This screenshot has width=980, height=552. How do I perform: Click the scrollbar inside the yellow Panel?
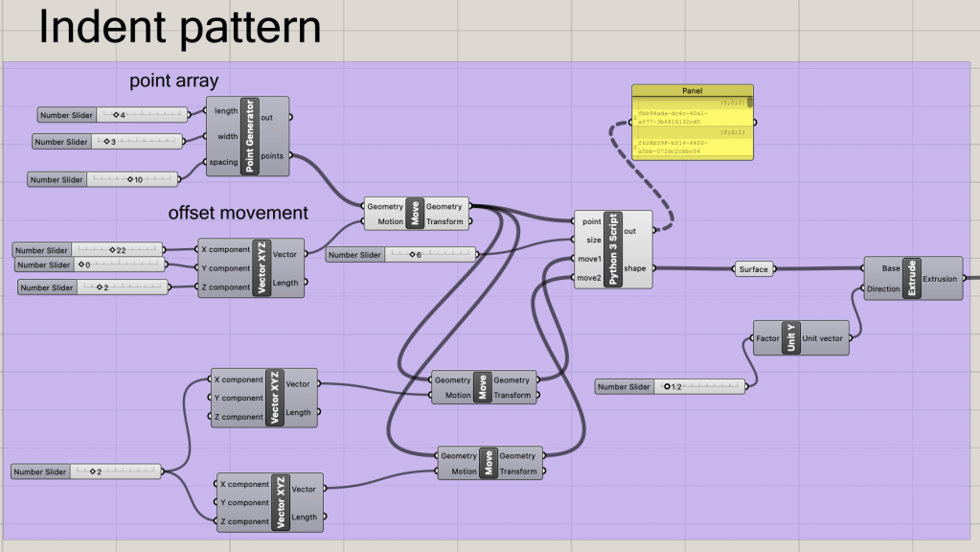749,102
